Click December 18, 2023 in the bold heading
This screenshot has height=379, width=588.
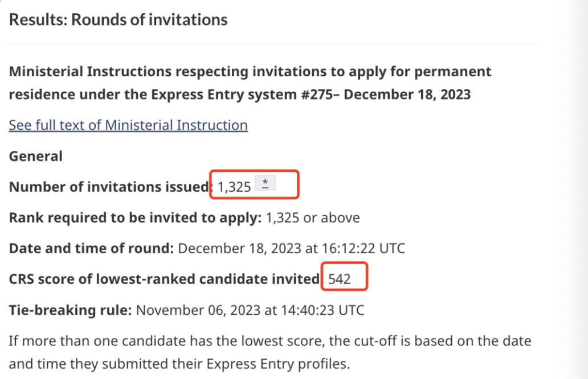point(407,94)
